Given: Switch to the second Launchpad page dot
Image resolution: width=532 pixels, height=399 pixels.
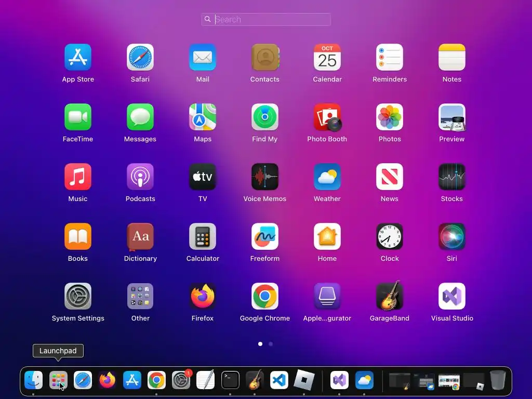Looking at the screenshot, I should (x=270, y=344).
